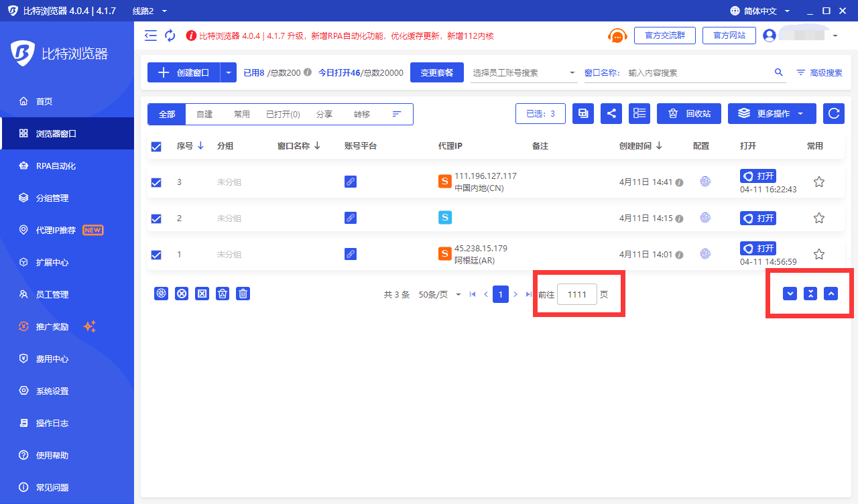Click the collapse-both arrows button at bottom right
Viewport: 858px width, 504px height.
[x=810, y=294]
